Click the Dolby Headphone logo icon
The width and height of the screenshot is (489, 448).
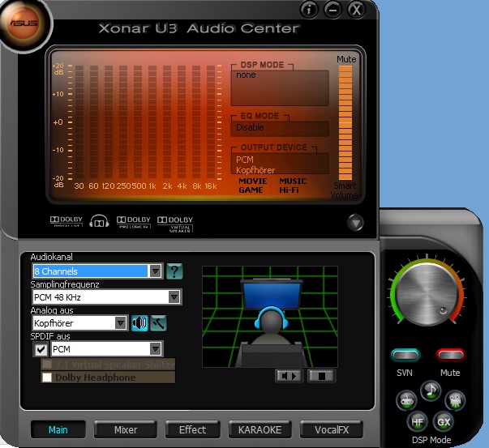click(x=99, y=221)
